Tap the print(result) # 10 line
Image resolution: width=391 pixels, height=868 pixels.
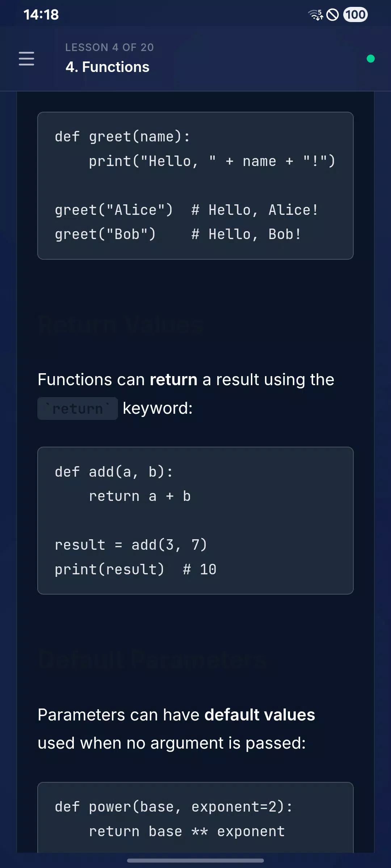click(135, 570)
